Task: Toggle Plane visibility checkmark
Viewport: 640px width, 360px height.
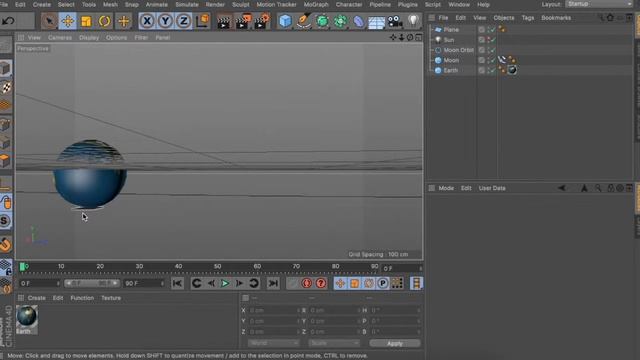Action: tap(493, 30)
